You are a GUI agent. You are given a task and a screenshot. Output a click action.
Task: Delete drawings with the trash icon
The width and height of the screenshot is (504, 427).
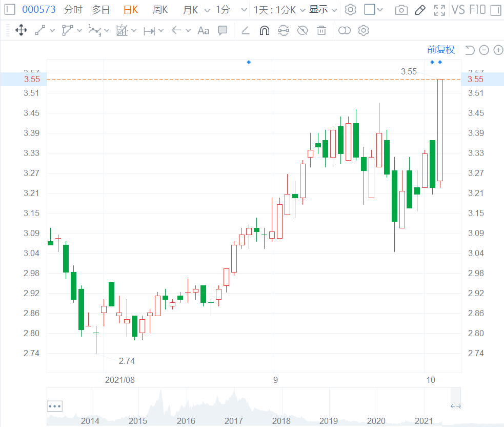[x=321, y=31]
